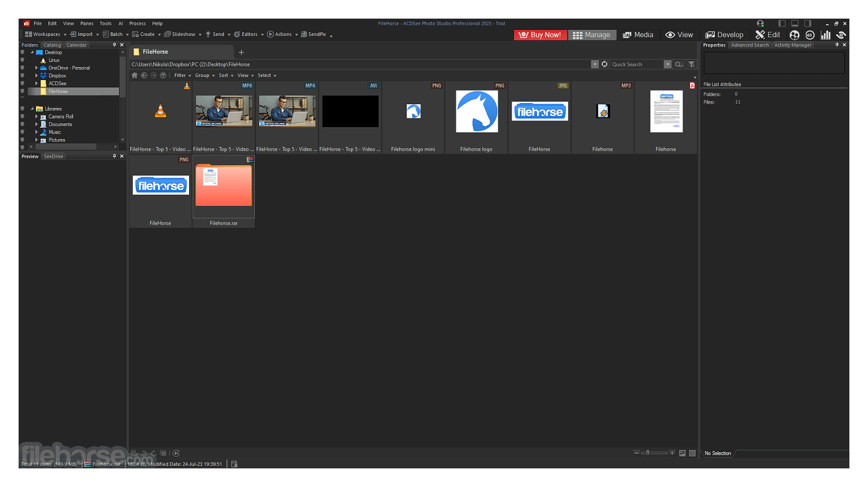The image size is (868, 487).
Task: Toggle Easy-Select indicator next to Libraries
Action: click(22, 109)
